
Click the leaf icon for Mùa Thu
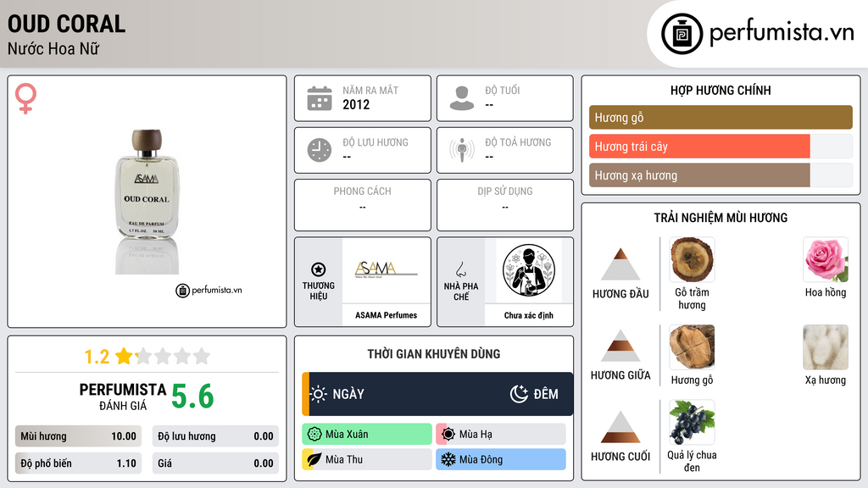(x=314, y=459)
